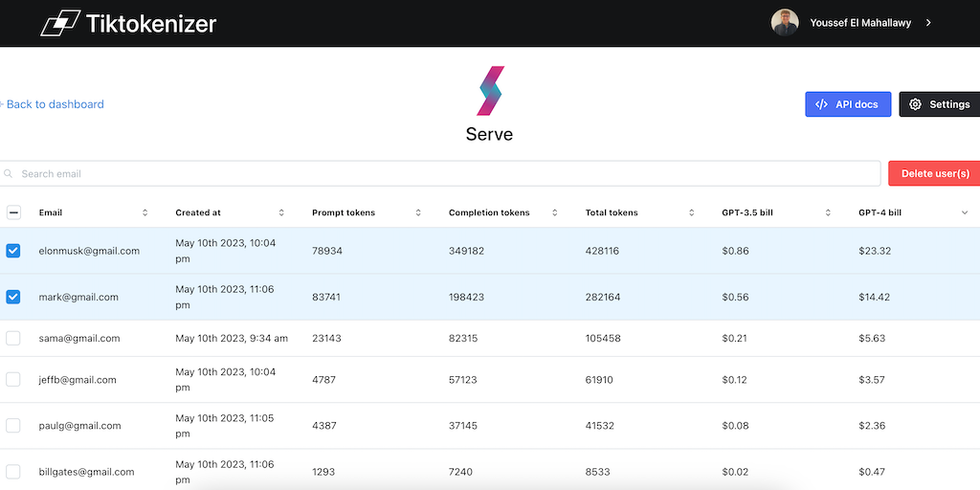Sort by Prompt tokens column
The width and height of the screenshot is (980, 490).
pyautogui.click(x=418, y=212)
